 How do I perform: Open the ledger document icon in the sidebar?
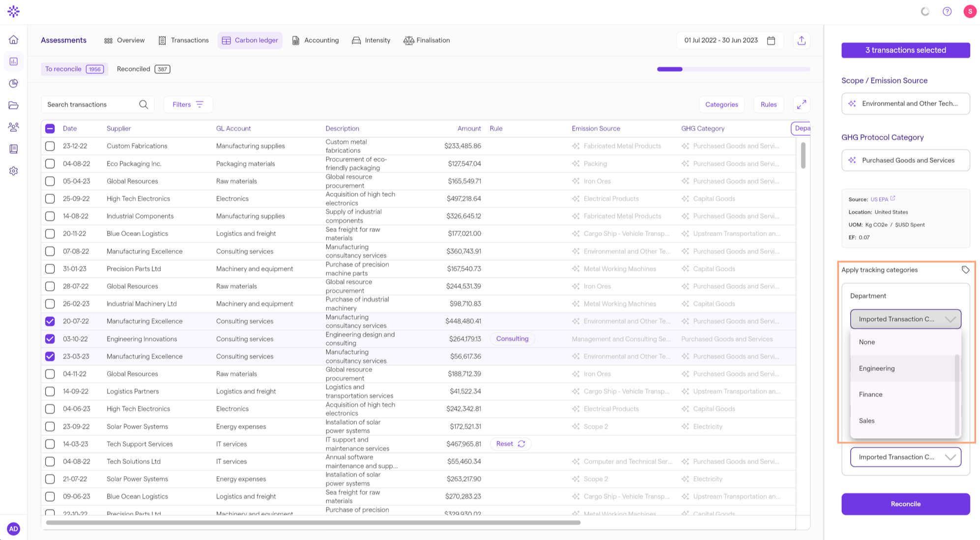[14, 149]
